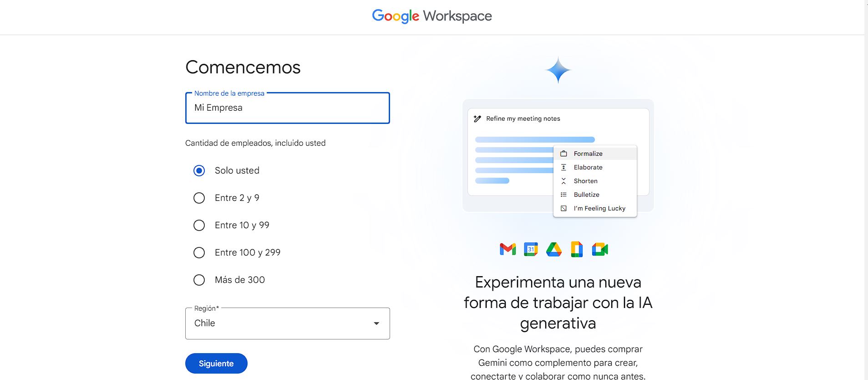Screen dimensions: 868x380
Task: Click the Siguiente button
Action: 216,364
